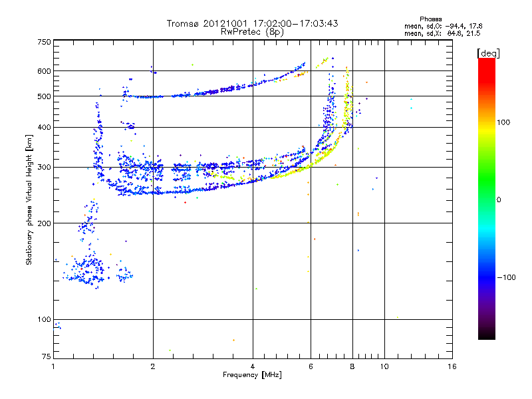Click the x-axis '1' tick label
Screen dimensions: 532x399
pos(53,366)
